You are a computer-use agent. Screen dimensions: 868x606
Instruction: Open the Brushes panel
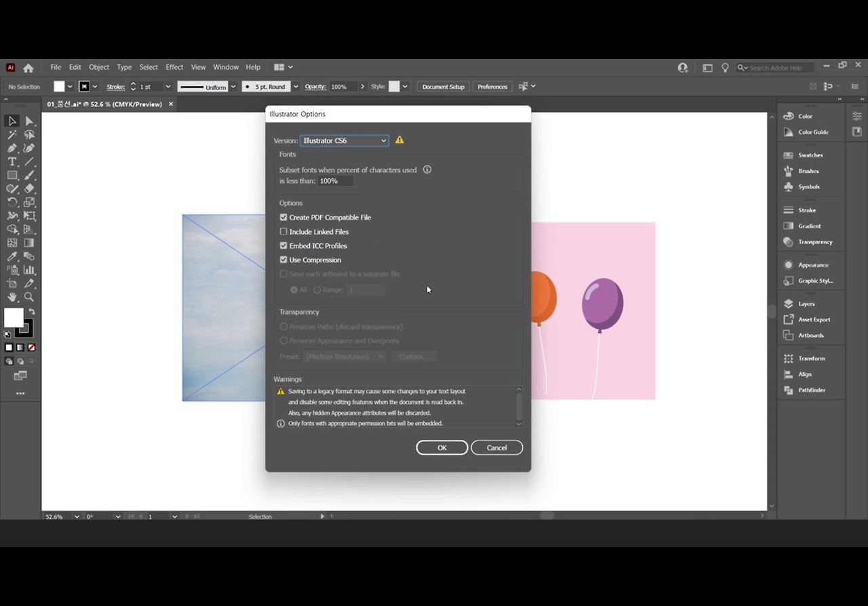click(x=808, y=171)
